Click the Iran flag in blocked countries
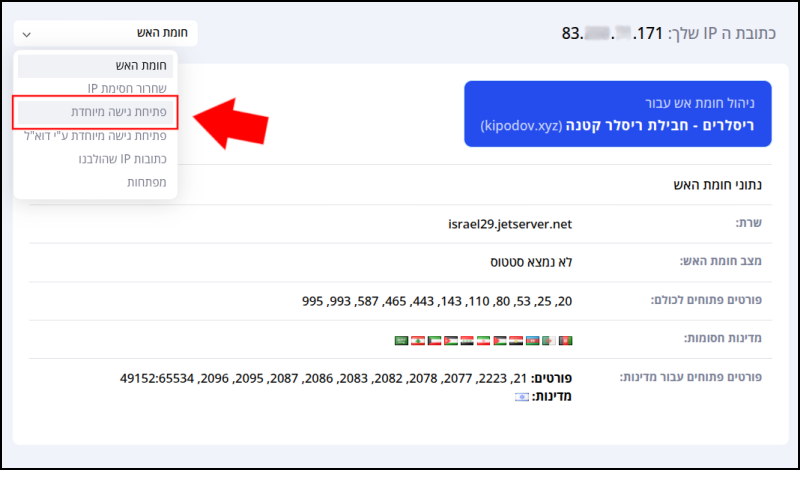The image size is (800, 492). click(484, 340)
